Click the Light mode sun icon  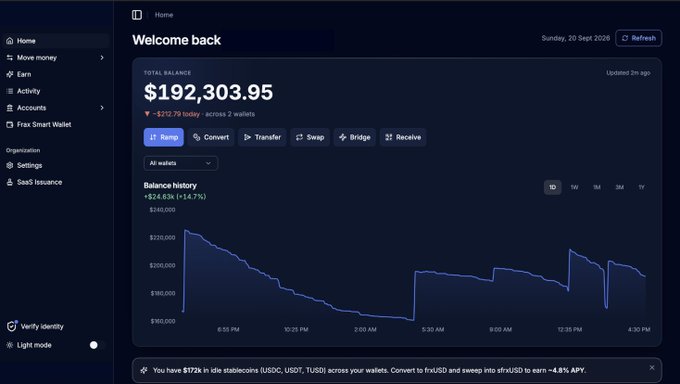[x=10, y=345]
